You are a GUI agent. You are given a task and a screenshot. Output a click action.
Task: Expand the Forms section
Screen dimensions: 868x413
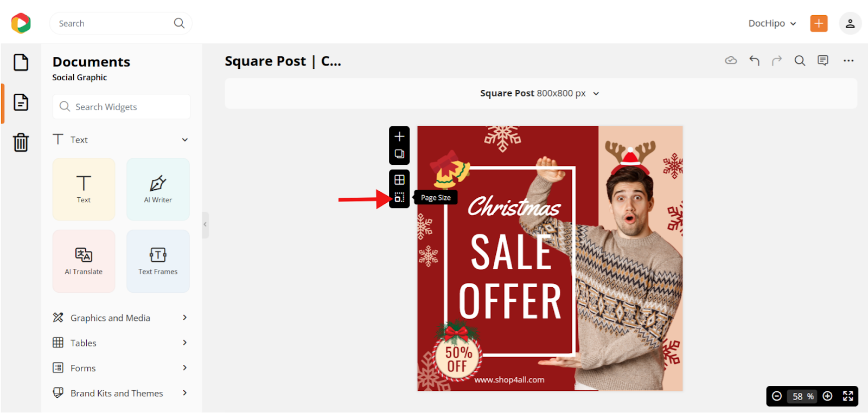[185, 367]
